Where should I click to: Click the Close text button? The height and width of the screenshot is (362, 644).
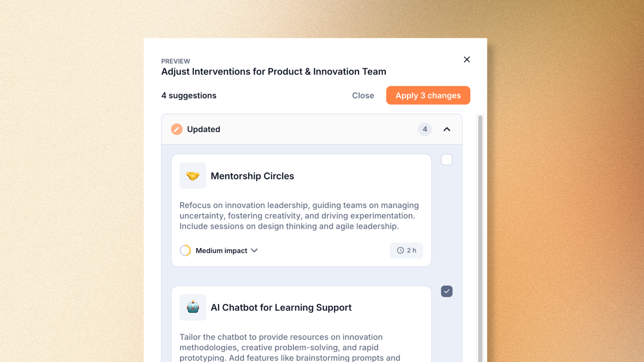tap(363, 96)
